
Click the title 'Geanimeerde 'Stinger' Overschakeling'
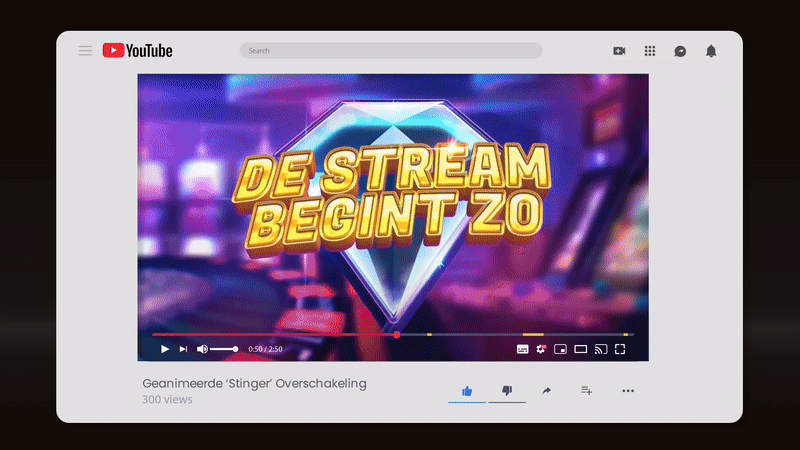[x=254, y=384]
